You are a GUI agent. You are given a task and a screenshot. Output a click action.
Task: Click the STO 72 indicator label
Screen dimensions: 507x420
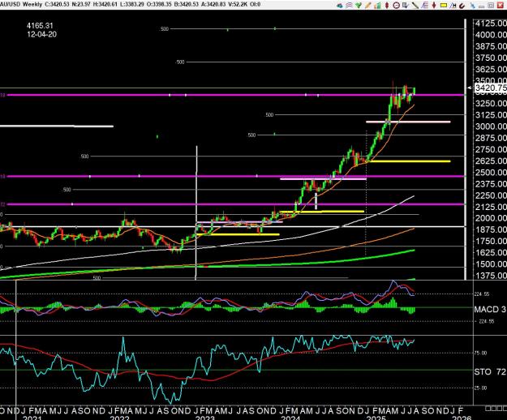coord(489,372)
